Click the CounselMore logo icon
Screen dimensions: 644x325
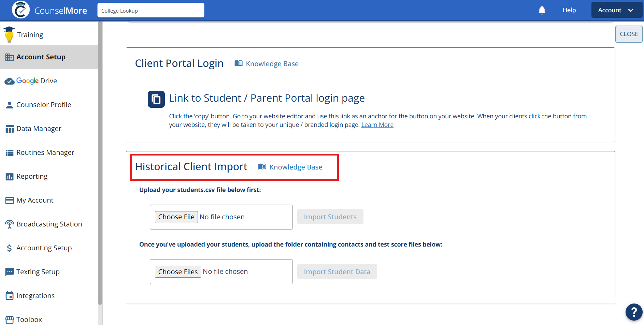[x=20, y=10]
